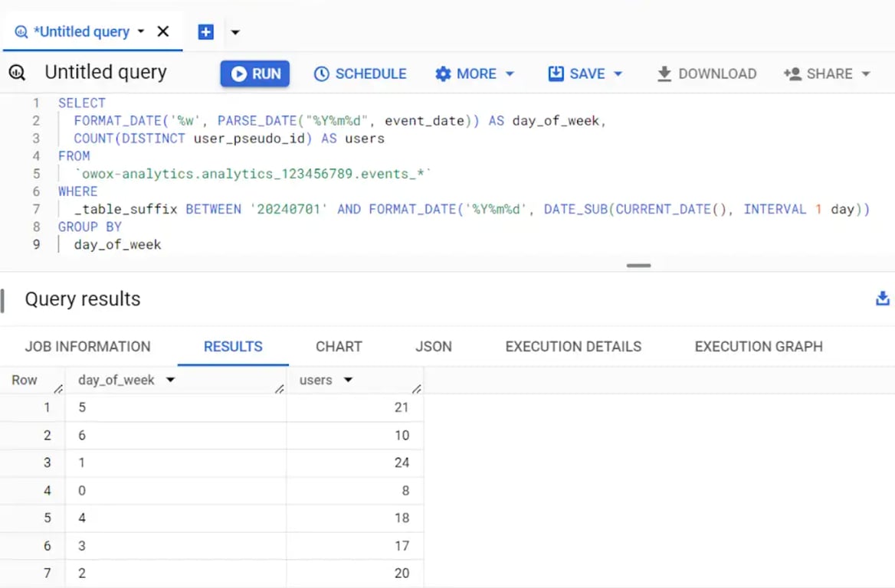This screenshot has width=895, height=588.
Task: Click users value 8 in row 4
Action: 405,491
